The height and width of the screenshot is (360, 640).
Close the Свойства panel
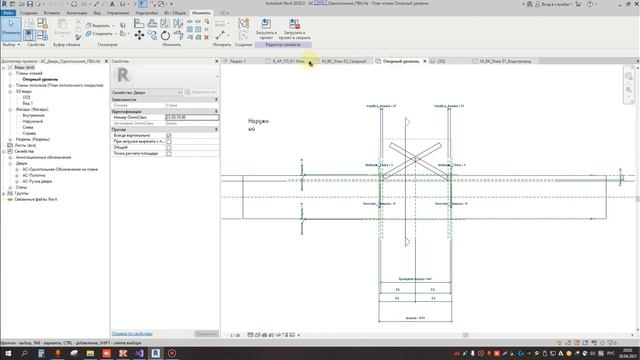217,61
